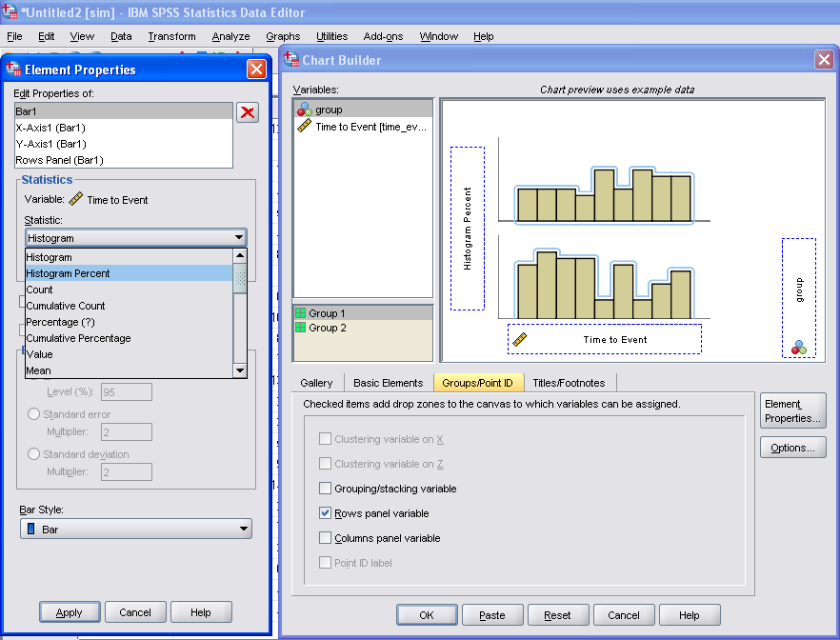Check the Columns panel variable option
Image resolution: width=840 pixels, height=640 pixels.
(x=326, y=538)
